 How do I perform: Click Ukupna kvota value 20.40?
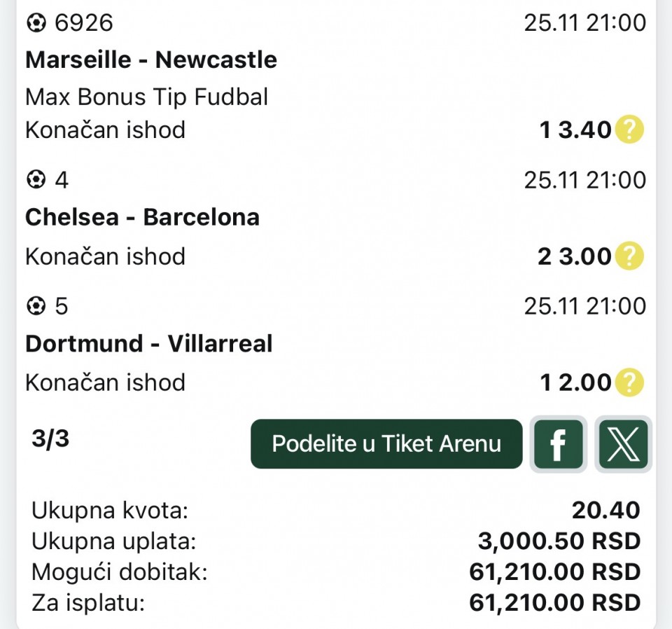tap(605, 511)
